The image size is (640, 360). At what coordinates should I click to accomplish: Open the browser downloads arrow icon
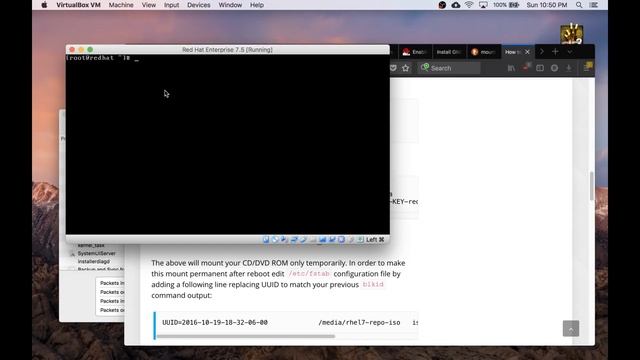point(569,68)
